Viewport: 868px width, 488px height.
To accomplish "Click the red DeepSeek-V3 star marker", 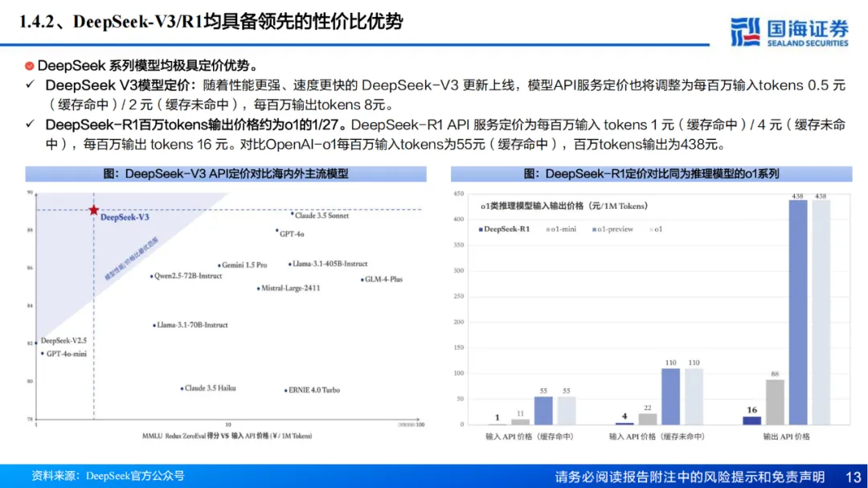I will click(93, 210).
